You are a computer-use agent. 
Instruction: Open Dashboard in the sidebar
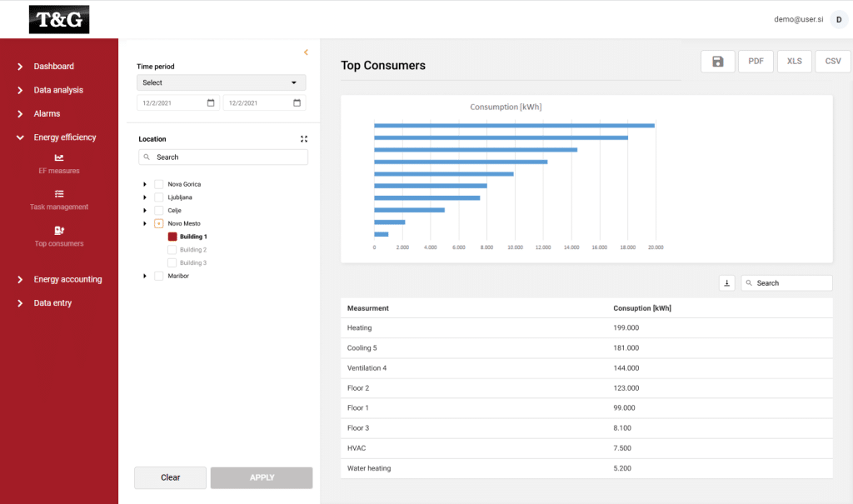[x=53, y=67]
